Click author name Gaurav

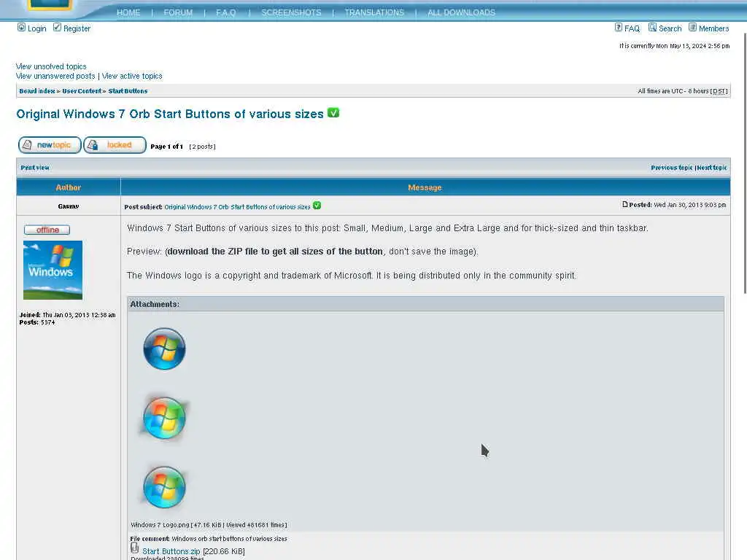[69, 206]
